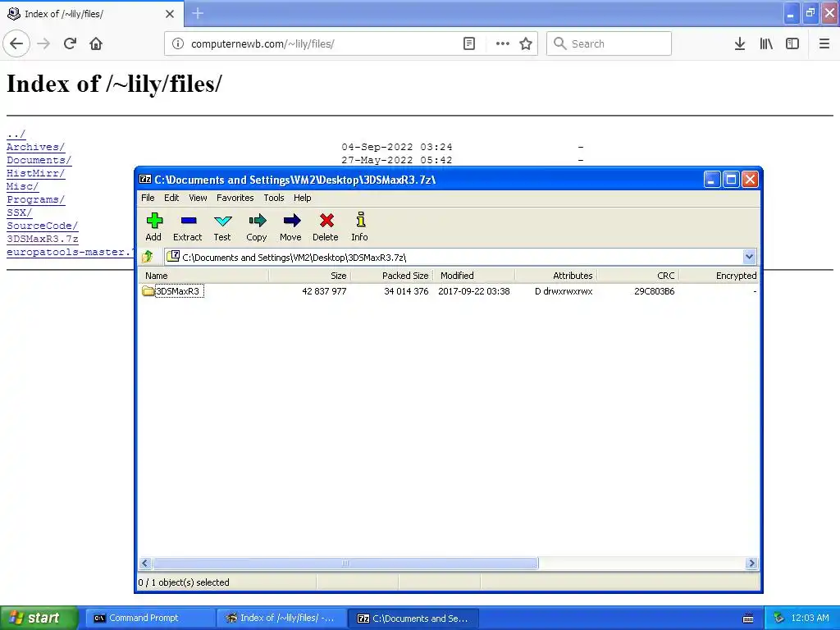Open the SSX/ directory link
840x630 pixels.
coord(20,212)
